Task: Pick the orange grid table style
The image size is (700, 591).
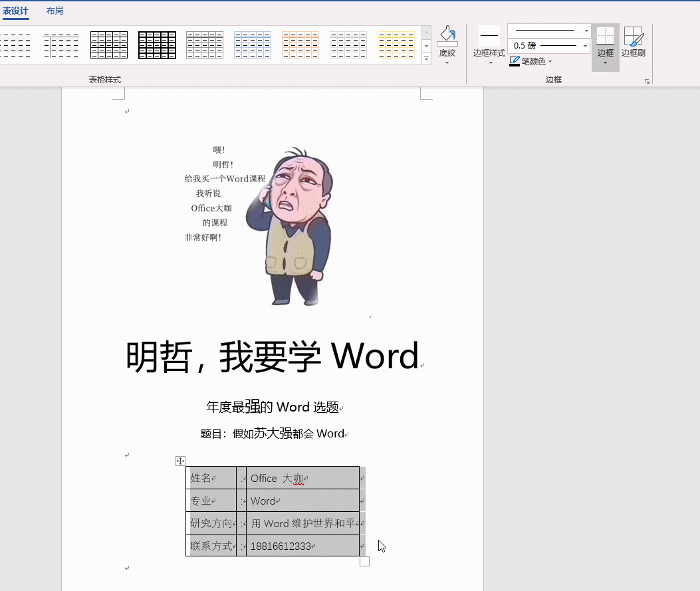Action: click(x=300, y=45)
